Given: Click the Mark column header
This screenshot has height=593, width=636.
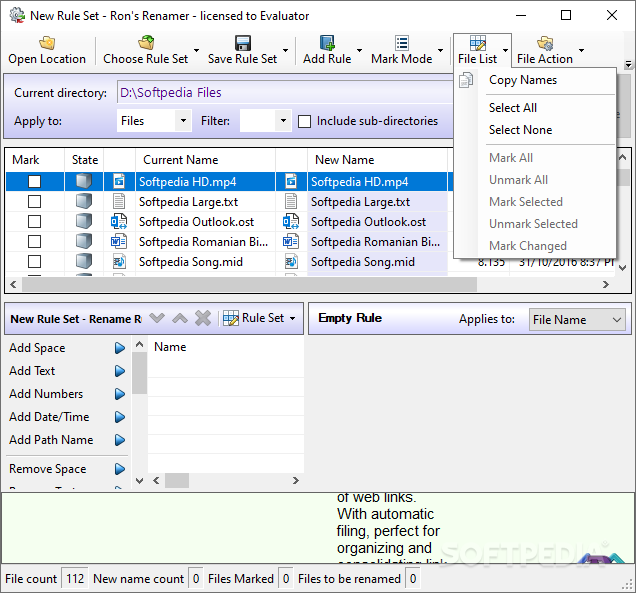Looking at the screenshot, I should coord(34,160).
